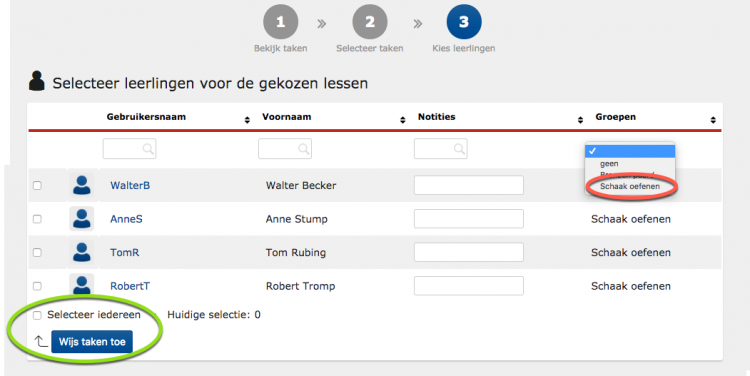This screenshot has width=750, height=376.
Task: Click TomR's user avatar icon
Action: coord(82,252)
